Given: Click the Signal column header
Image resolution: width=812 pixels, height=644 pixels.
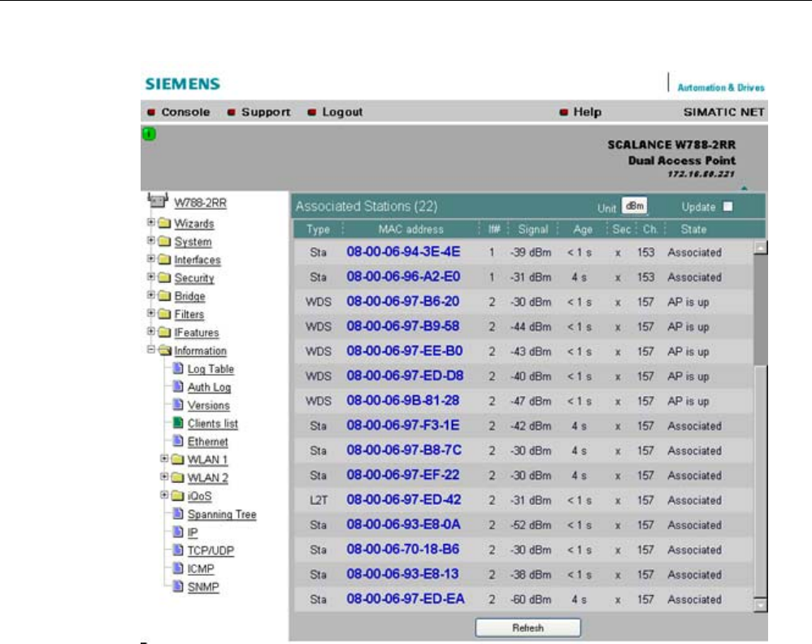Looking at the screenshot, I should point(533,229).
